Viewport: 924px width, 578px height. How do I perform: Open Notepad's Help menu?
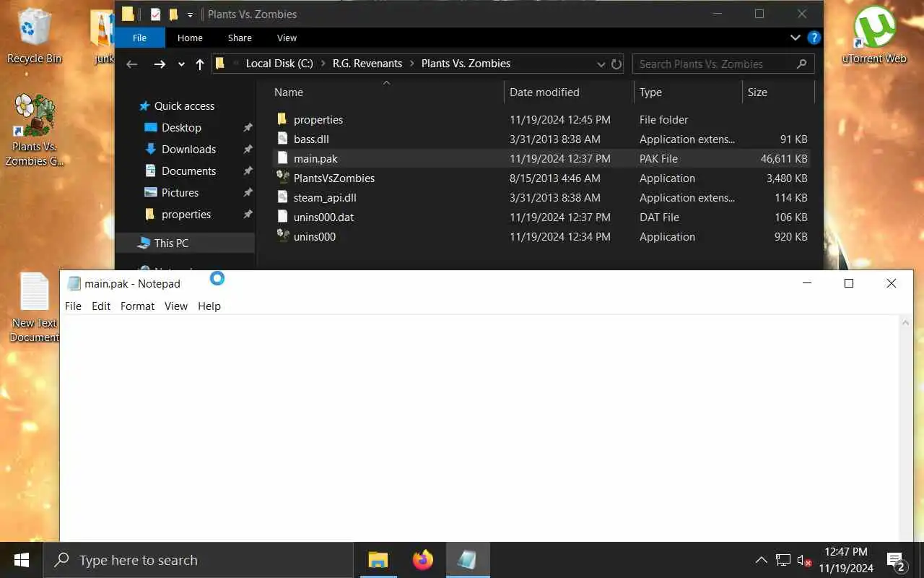point(209,306)
